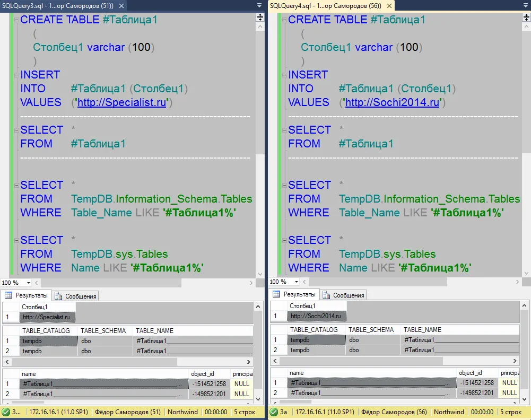The height and width of the screenshot is (420, 531).
Task: Select second row dbo cell in right results
Action: pyautogui.click(x=373, y=350)
